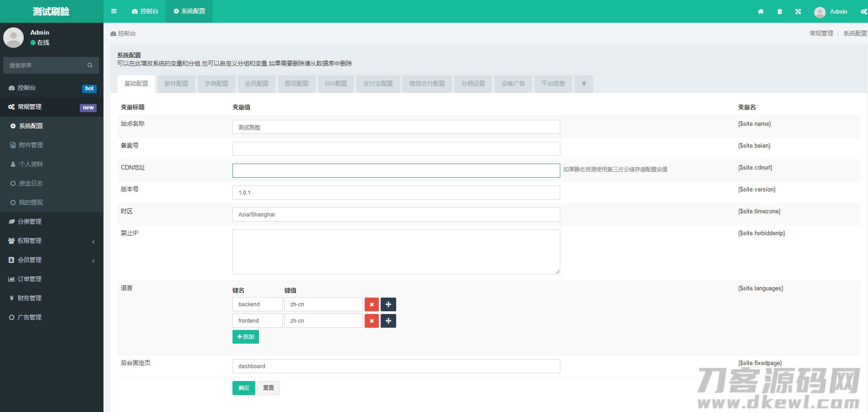Click the plus tab to add group
868x412 pixels.
coord(584,84)
